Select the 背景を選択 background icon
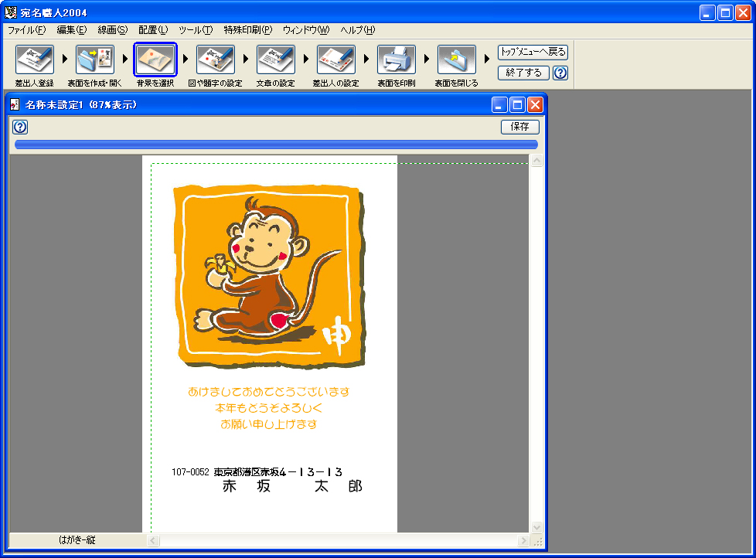756x558 pixels. (155, 60)
